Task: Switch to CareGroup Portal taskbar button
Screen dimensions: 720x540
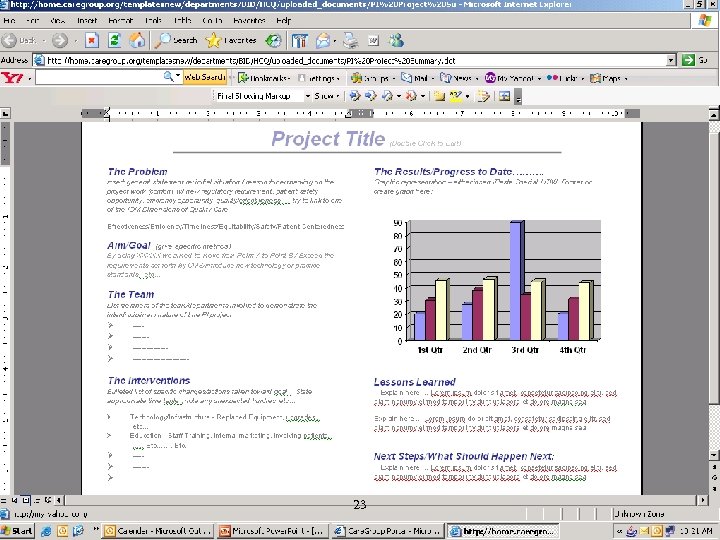Action: (x=388, y=531)
